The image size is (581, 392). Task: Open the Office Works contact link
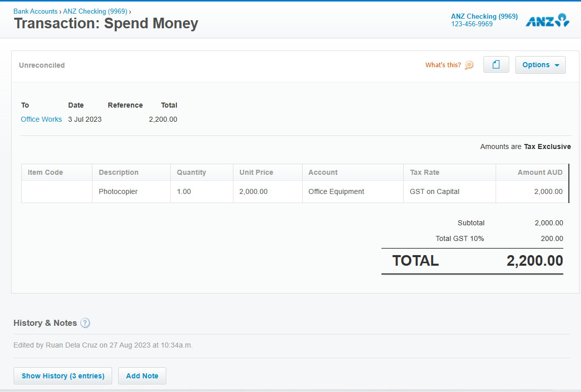pyautogui.click(x=41, y=119)
